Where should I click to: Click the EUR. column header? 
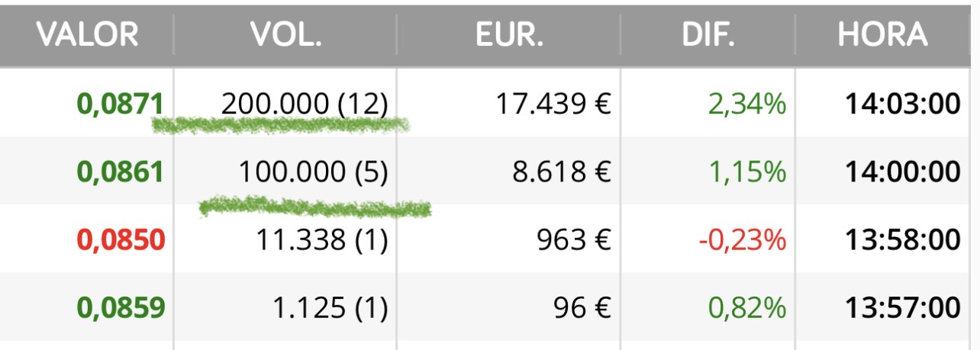pos(508,35)
